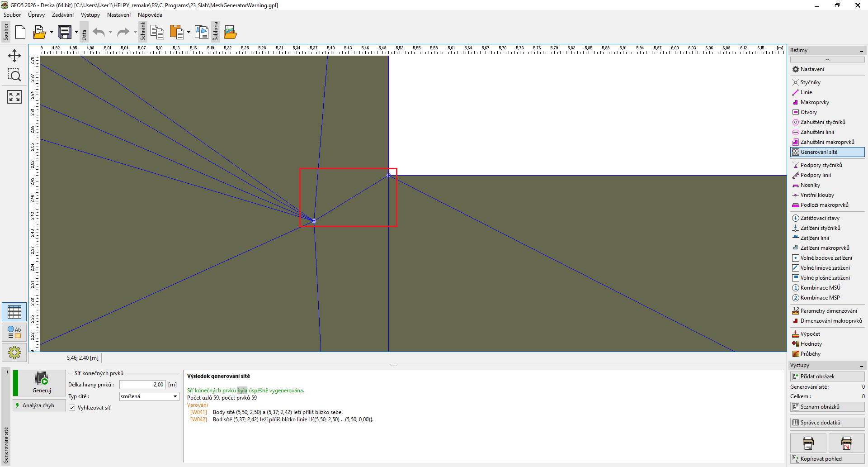Collapse the Režimy panel
The height and width of the screenshot is (467, 868).
861,51
